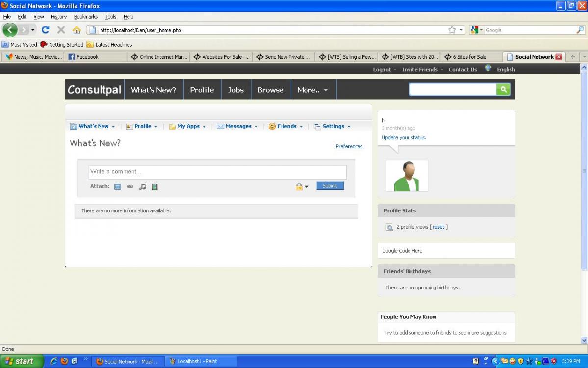Open the Bookmarks menu
588x368 pixels.
(x=85, y=17)
